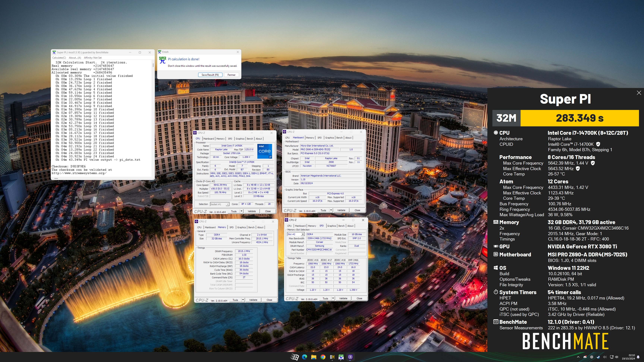The width and height of the screenshot is (644, 362).
Task: Click Save Result (F6) button
Action: tap(210, 75)
